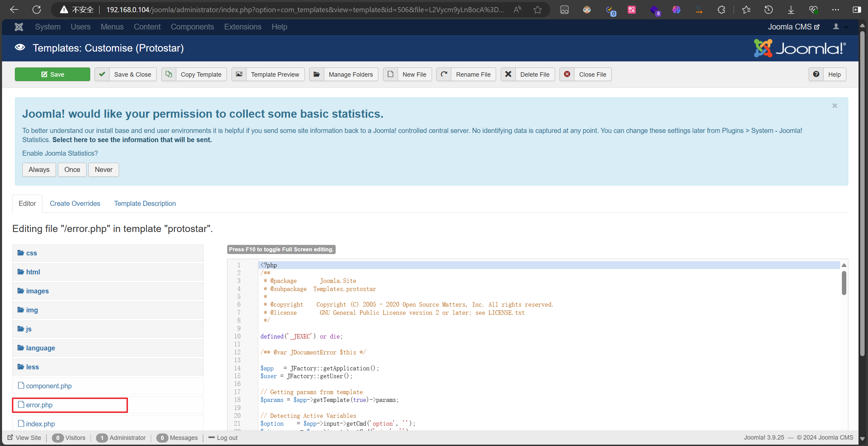The width and height of the screenshot is (868, 446).
Task: Click the editor scroll-up arrow
Action: pyautogui.click(x=844, y=265)
